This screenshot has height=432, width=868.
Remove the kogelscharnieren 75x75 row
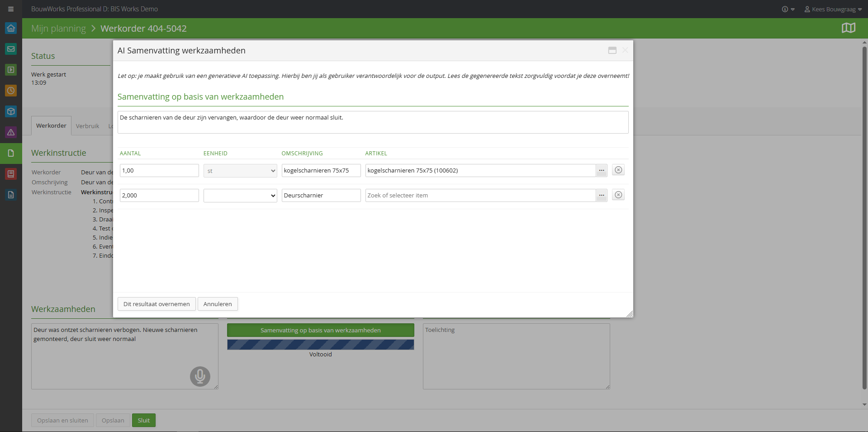pos(618,170)
